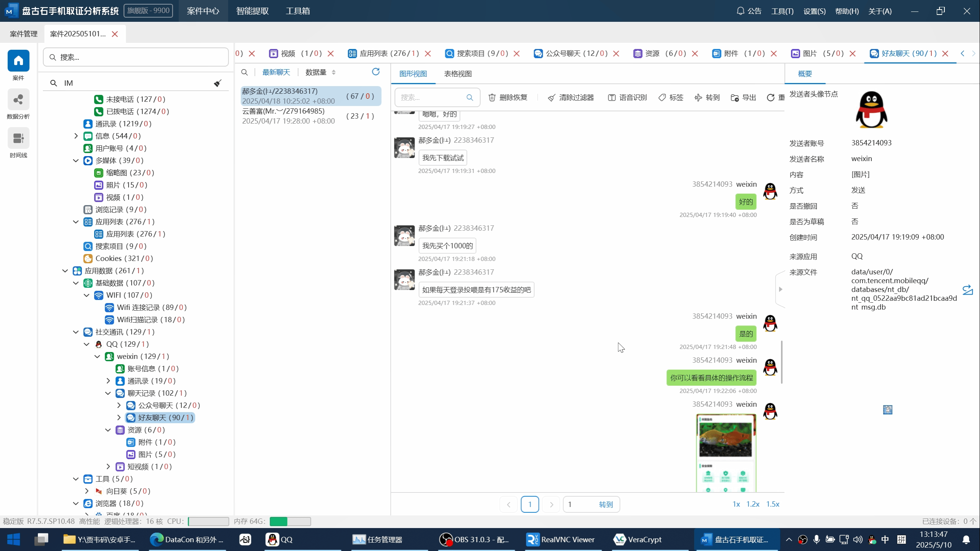Open the 智能提取 menu
Viewport: 980px width, 551px height.
coord(252,11)
